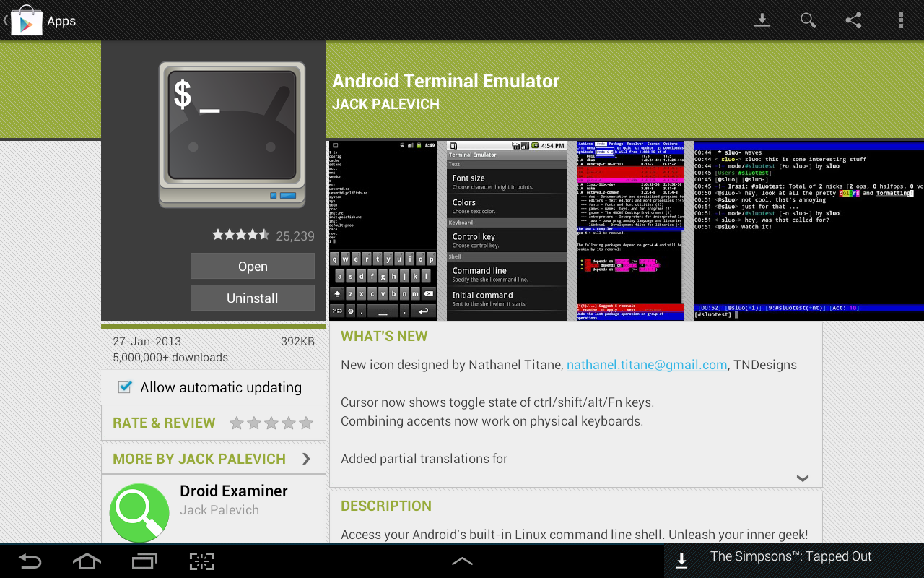Tap the system Home navigation icon
Viewport: 924px width, 578px height.
point(87,561)
